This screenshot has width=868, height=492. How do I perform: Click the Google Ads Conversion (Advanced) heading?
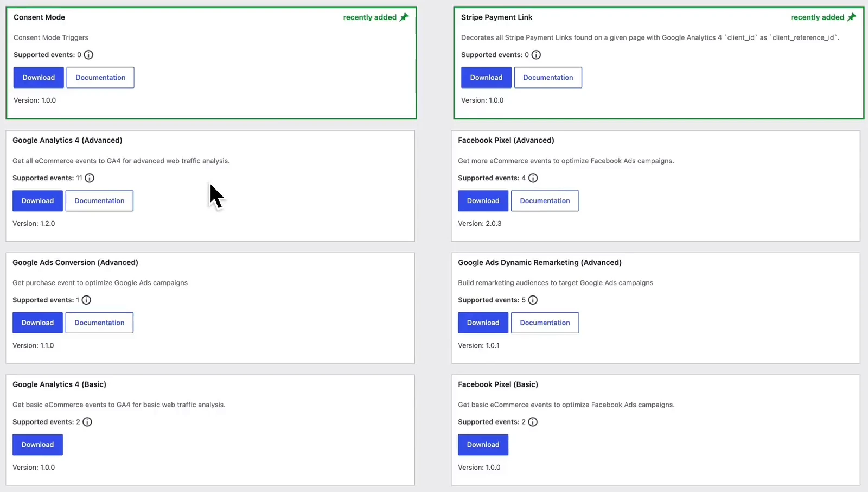[75, 262]
